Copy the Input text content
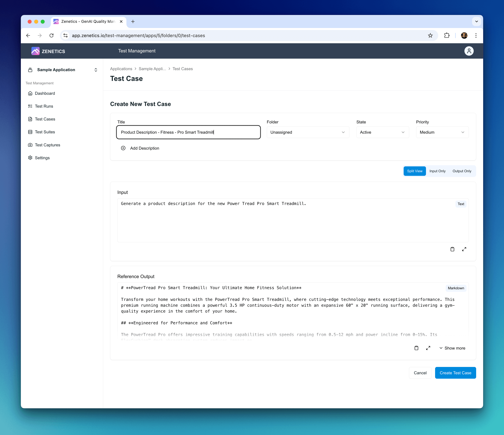 coord(452,249)
